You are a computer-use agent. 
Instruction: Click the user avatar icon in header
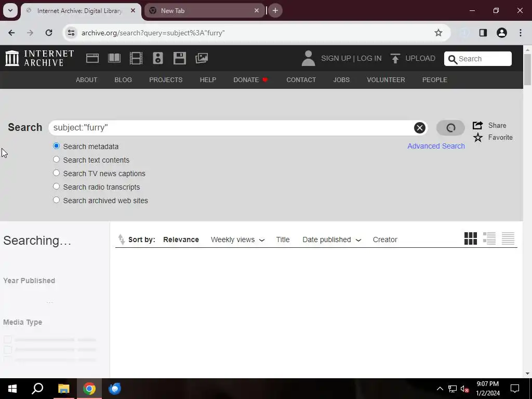click(x=308, y=58)
